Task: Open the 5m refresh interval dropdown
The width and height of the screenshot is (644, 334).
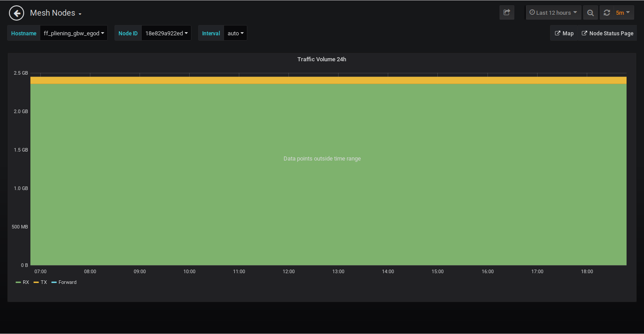Action: (x=623, y=13)
